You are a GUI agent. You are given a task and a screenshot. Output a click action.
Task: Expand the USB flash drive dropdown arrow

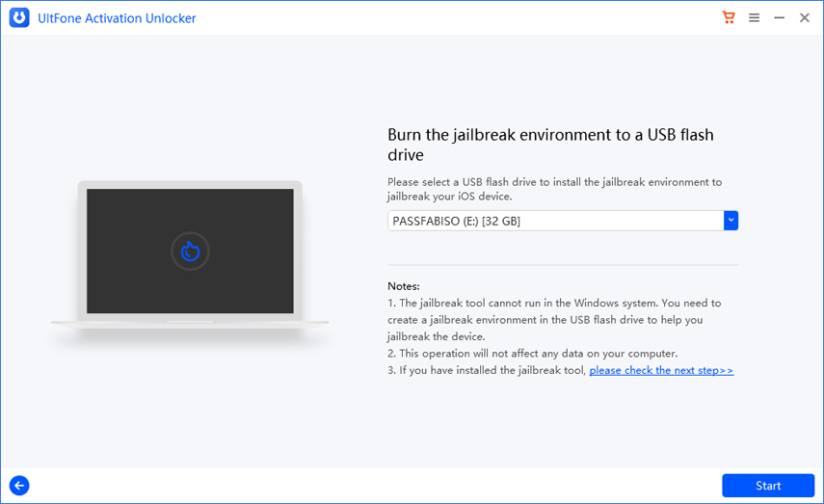731,221
